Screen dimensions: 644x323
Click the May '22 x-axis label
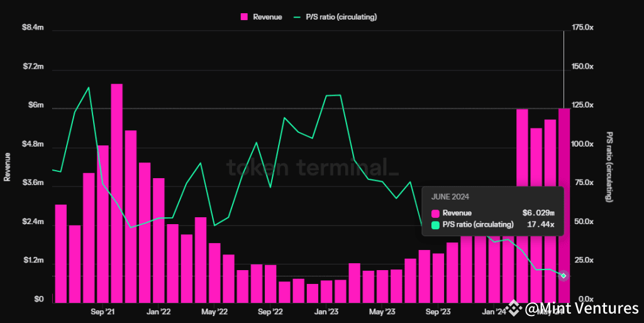pyautogui.click(x=214, y=312)
